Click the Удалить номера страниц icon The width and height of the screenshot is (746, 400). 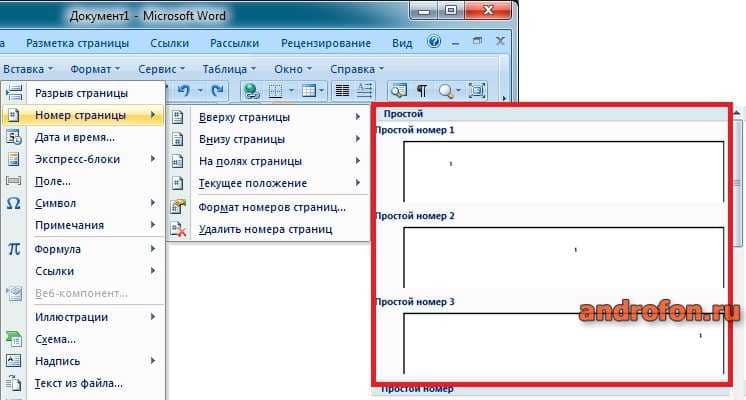[178, 229]
